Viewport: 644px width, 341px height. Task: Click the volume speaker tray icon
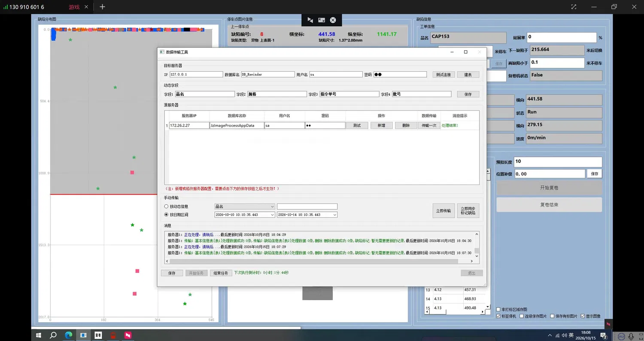(x=564, y=335)
